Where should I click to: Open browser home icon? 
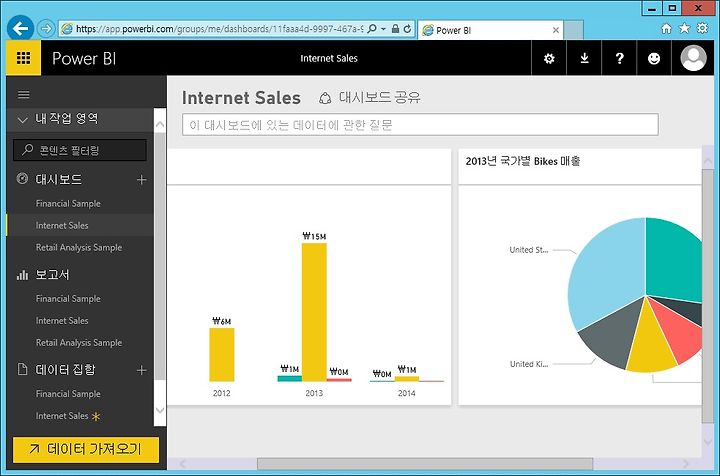(x=666, y=28)
